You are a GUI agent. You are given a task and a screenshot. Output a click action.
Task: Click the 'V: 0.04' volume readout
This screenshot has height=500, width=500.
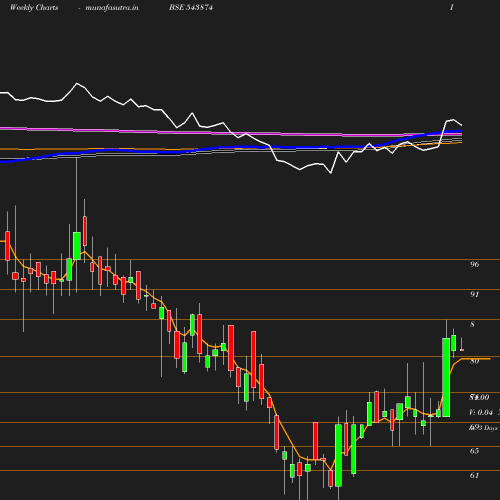481,412
